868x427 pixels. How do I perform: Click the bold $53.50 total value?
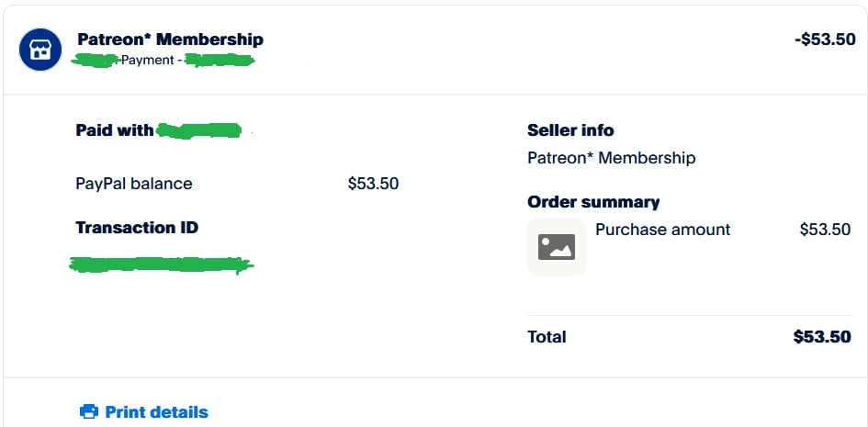click(x=822, y=337)
